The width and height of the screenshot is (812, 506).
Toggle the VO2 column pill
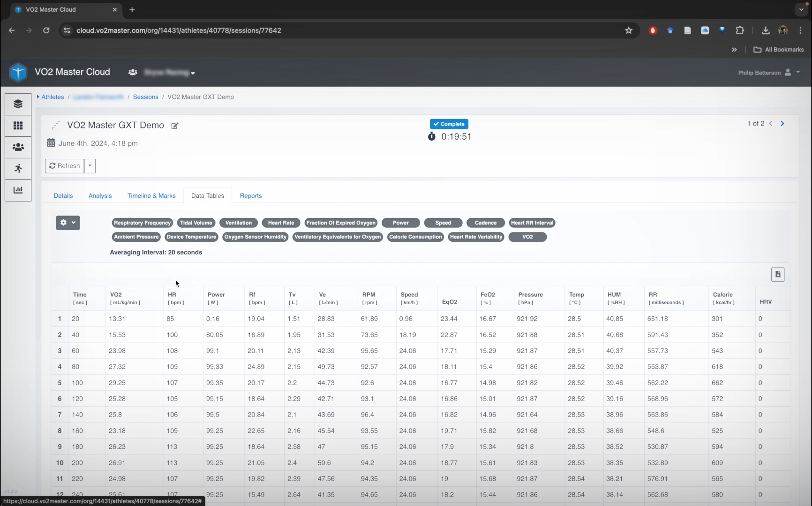tap(527, 237)
